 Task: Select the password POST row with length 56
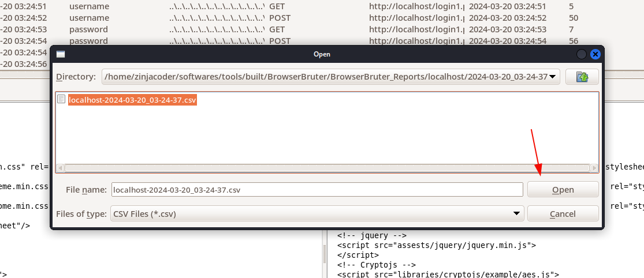coord(322,41)
